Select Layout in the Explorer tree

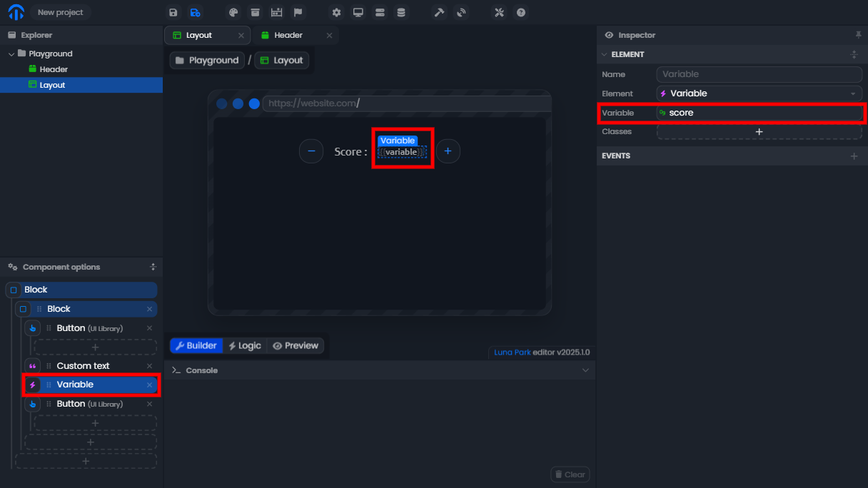[x=81, y=85]
